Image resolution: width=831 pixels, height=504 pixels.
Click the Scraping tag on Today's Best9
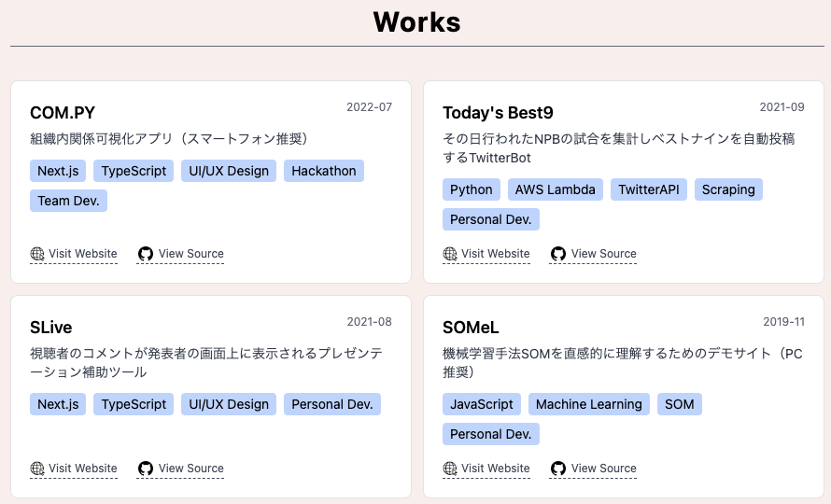(x=728, y=189)
